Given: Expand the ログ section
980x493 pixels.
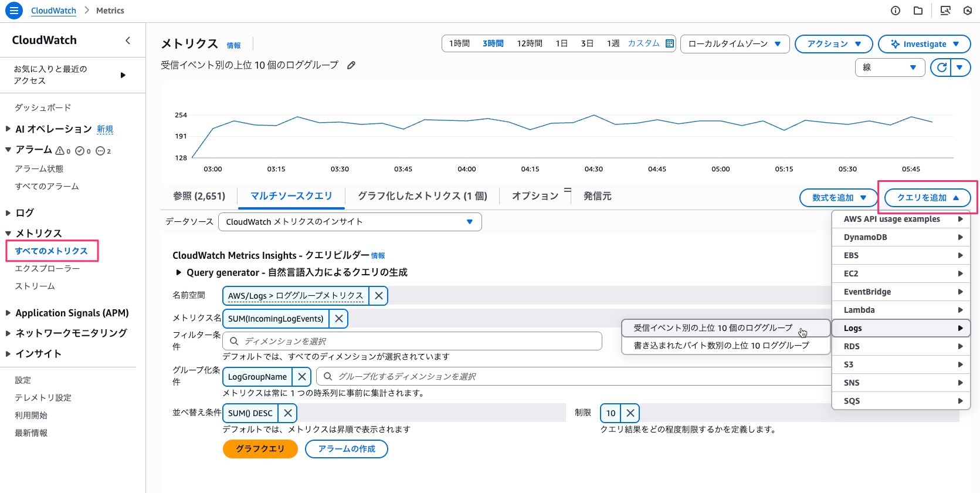Looking at the screenshot, I should [8, 213].
